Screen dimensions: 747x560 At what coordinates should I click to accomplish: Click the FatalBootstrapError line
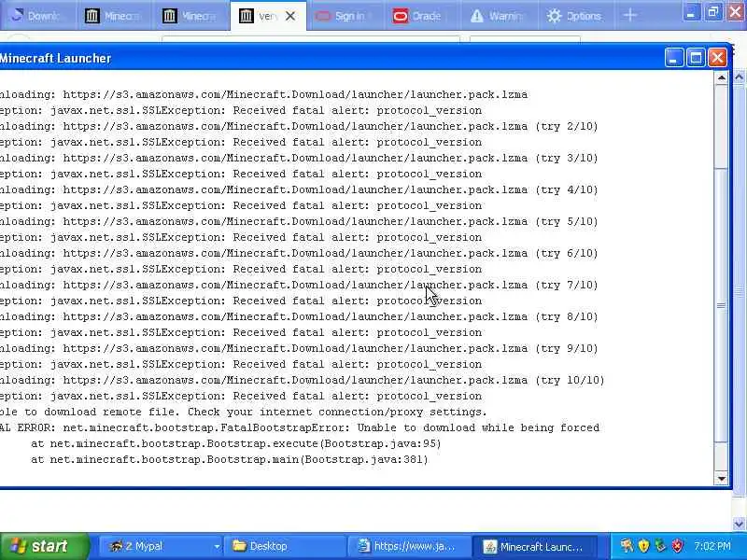click(x=300, y=428)
